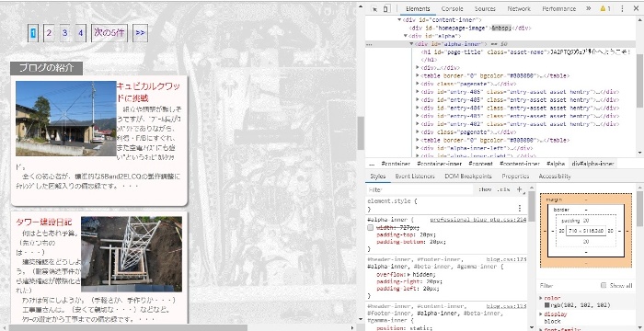Open the professional-blue stylesheet source link

point(478,220)
